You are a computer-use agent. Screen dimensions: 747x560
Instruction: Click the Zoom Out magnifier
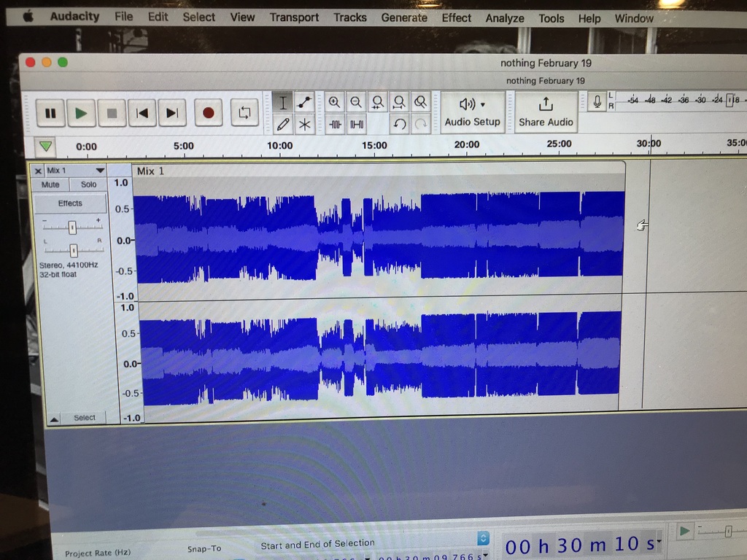coord(356,102)
